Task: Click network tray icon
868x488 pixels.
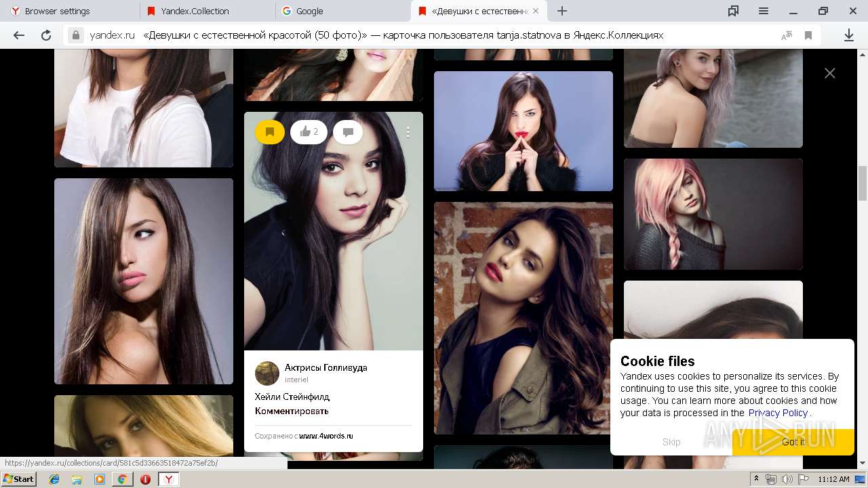Action: [771, 479]
